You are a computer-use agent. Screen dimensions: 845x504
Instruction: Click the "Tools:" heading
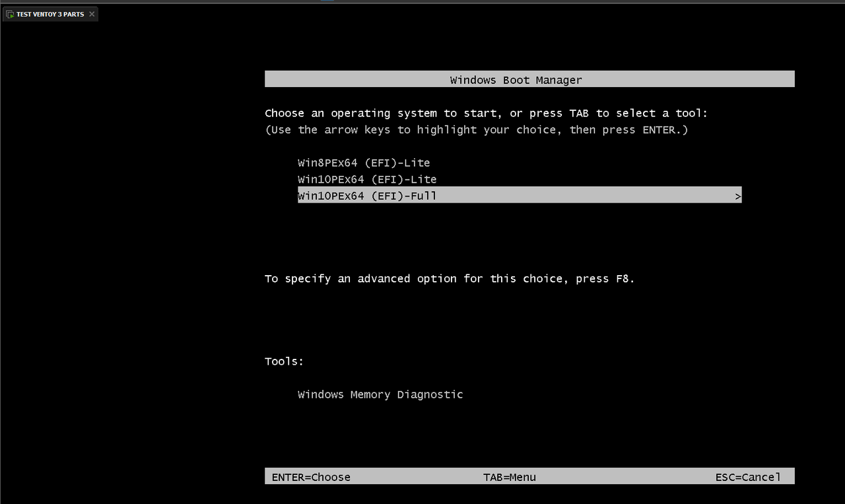coord(285,362)
